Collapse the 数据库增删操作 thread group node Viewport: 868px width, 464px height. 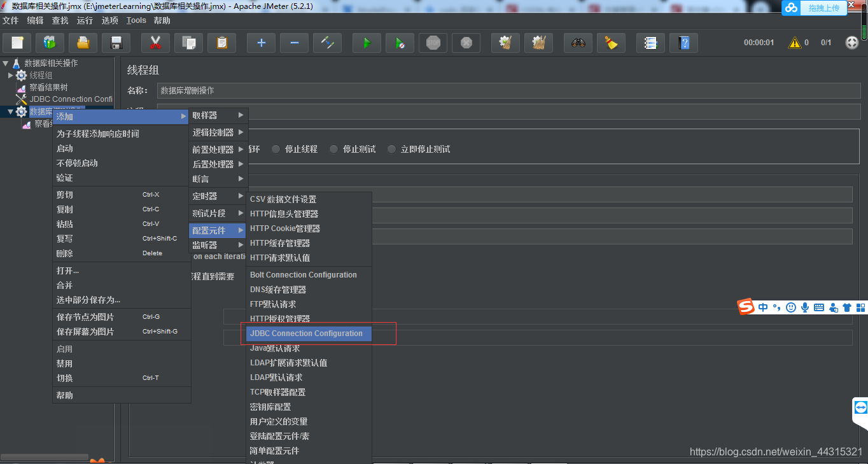click(10, 112)
